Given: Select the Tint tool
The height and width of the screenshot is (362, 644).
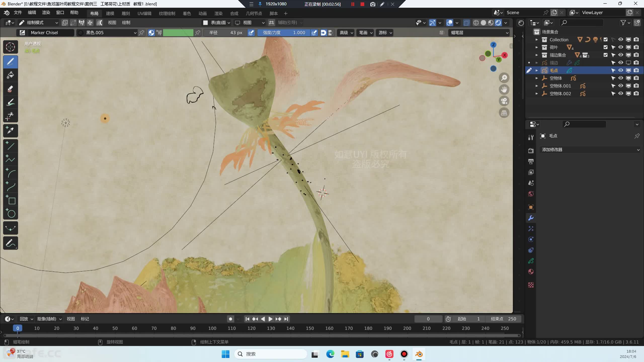Looking at the screenshot, I should coord(10,102).
